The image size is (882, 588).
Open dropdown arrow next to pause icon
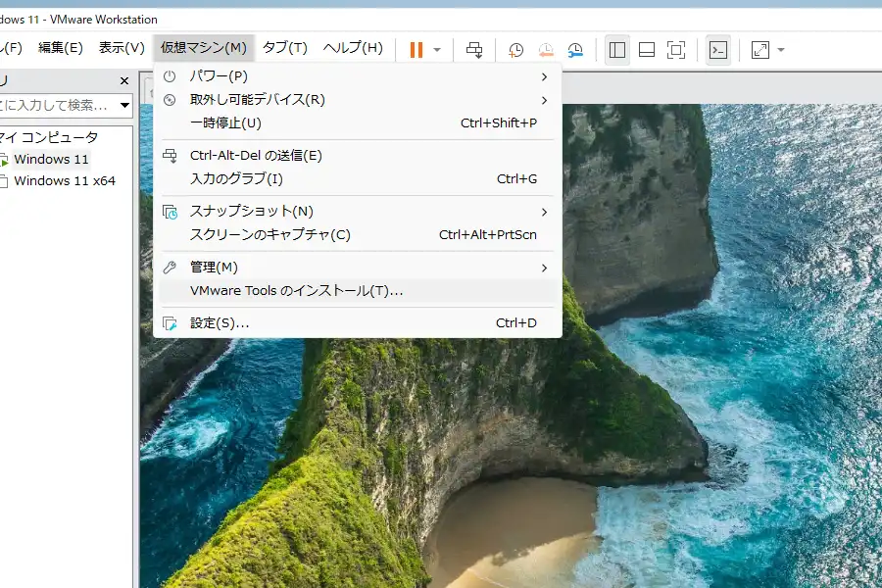(437, 50)
